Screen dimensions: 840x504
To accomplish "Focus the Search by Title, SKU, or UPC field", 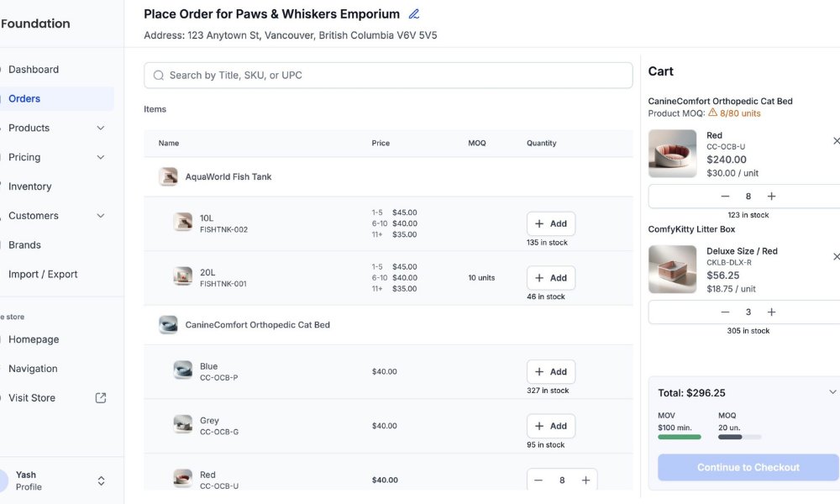I will coord(388,75).
